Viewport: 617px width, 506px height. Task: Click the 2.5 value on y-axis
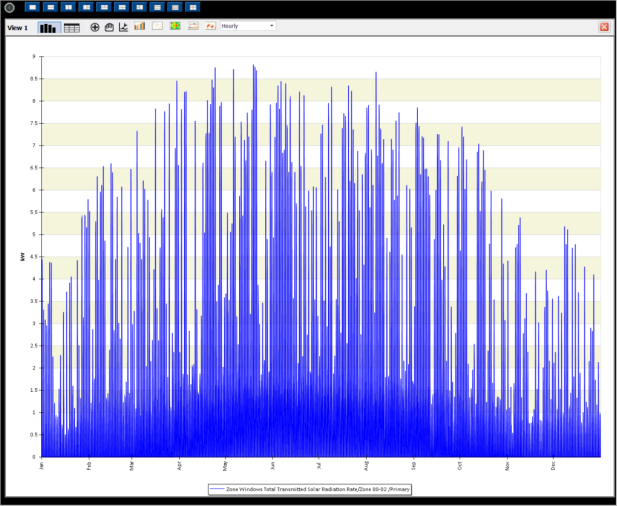(x=33, y=345)
